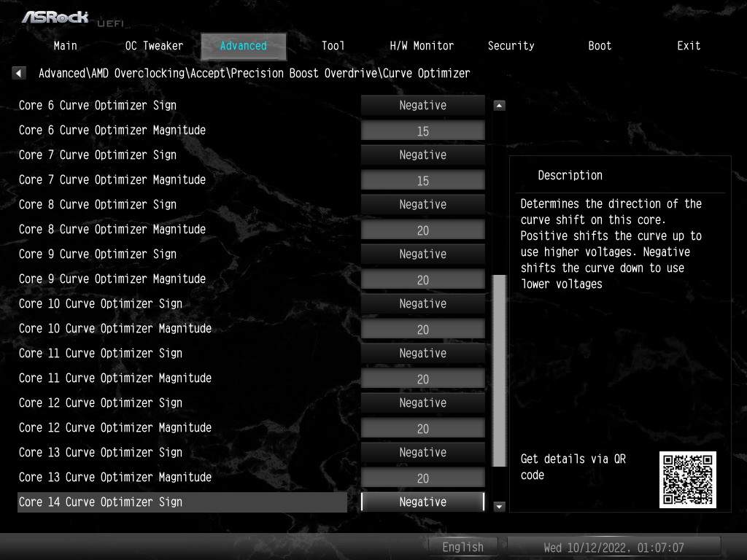Click the 'Get details via QR code' text
The width and height of the screenshot is (747, 560).
pos(573,467)
